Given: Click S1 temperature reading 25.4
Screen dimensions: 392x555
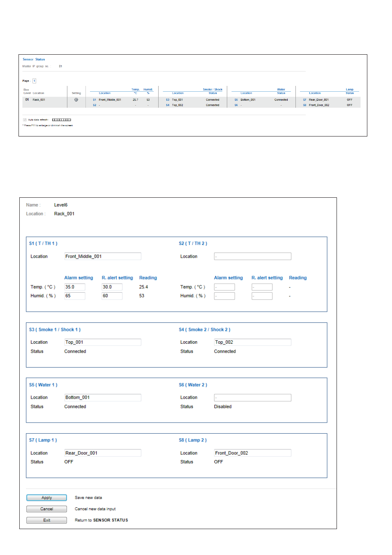Looking at the screenshot, I should point(143,287).
